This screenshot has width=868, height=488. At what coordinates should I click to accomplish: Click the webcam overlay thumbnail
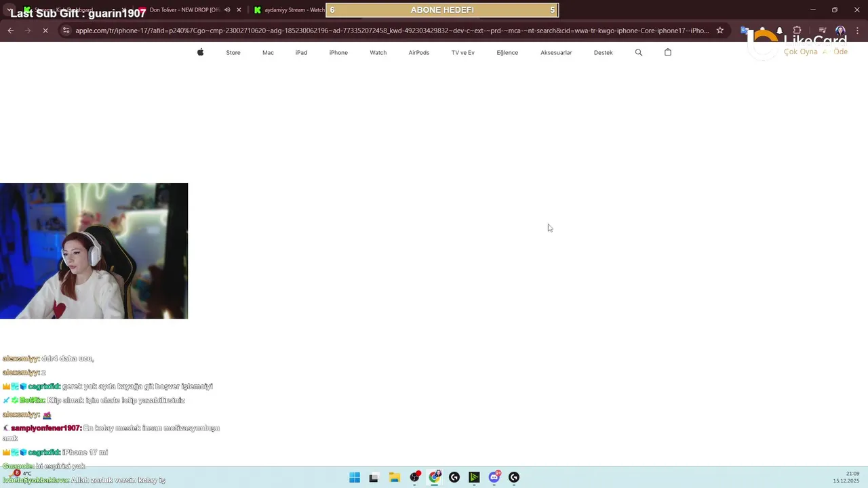[94, 251]
